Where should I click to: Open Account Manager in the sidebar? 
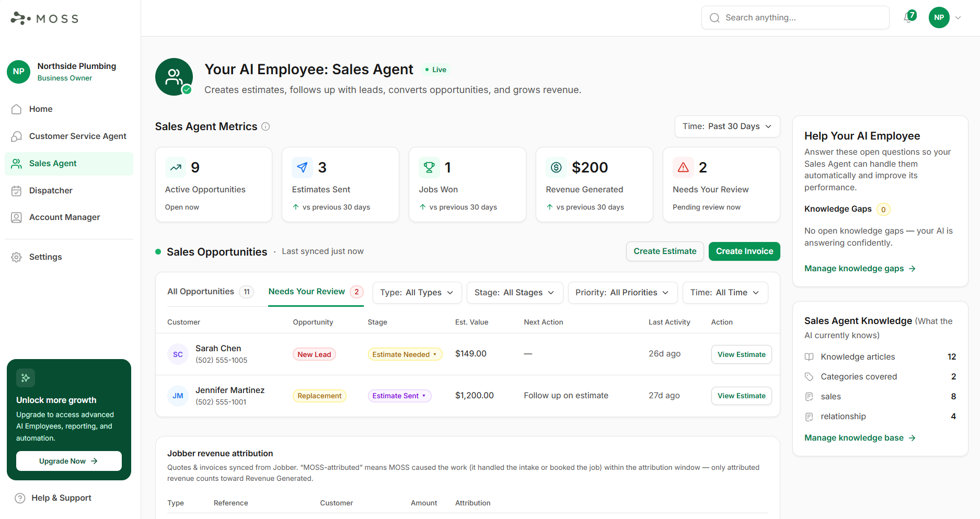pyautogui.click(x=69, y=217)
